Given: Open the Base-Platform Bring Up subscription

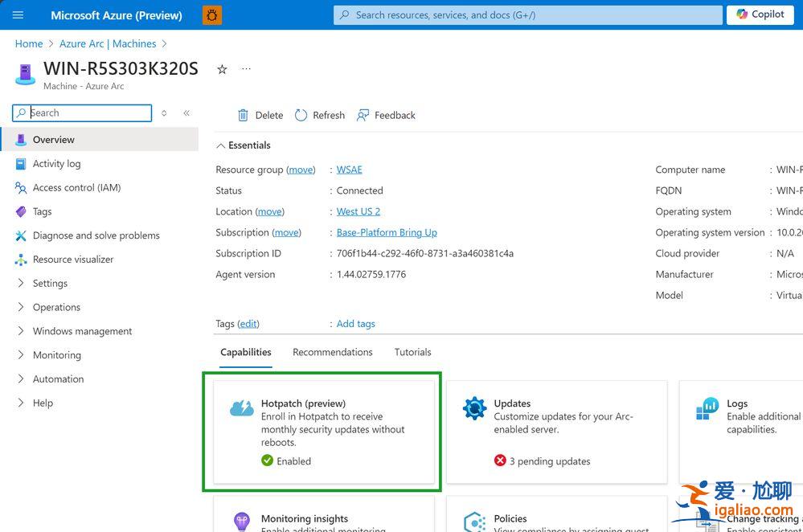Looking at the screenshot, I should [x=386, y=232].
